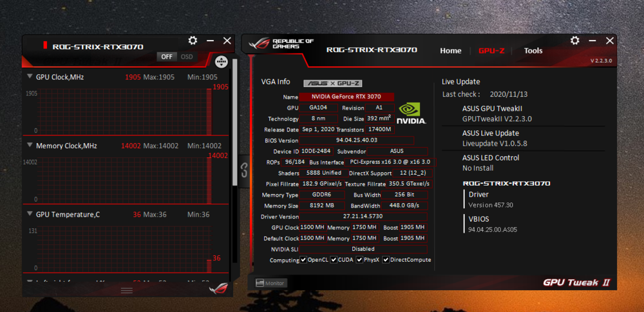Collapse the GPU Clock graph section

coord(30,77)
